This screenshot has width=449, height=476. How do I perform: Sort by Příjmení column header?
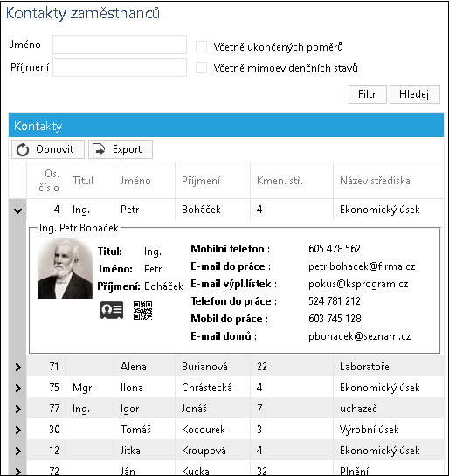212,181
